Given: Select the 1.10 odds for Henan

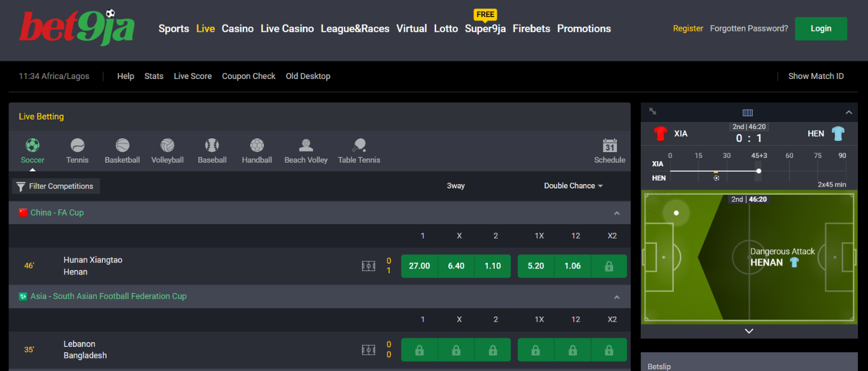Looking at the screenshot, I should click(493, 266).
